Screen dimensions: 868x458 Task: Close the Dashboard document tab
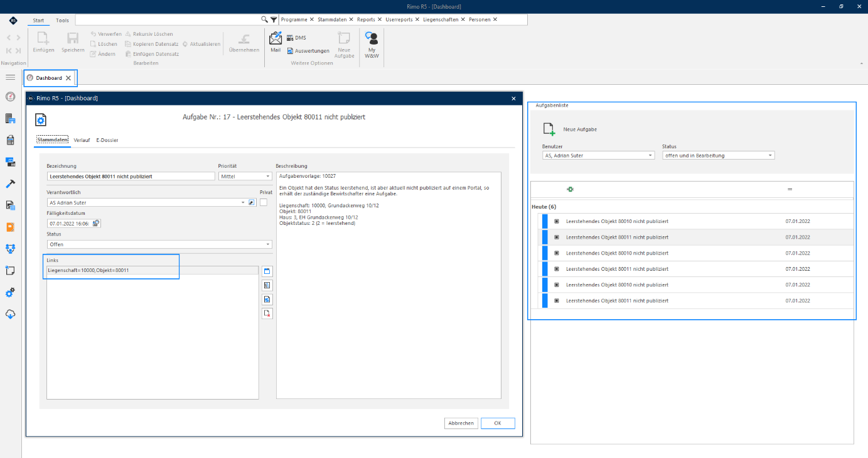pos(68,78)
